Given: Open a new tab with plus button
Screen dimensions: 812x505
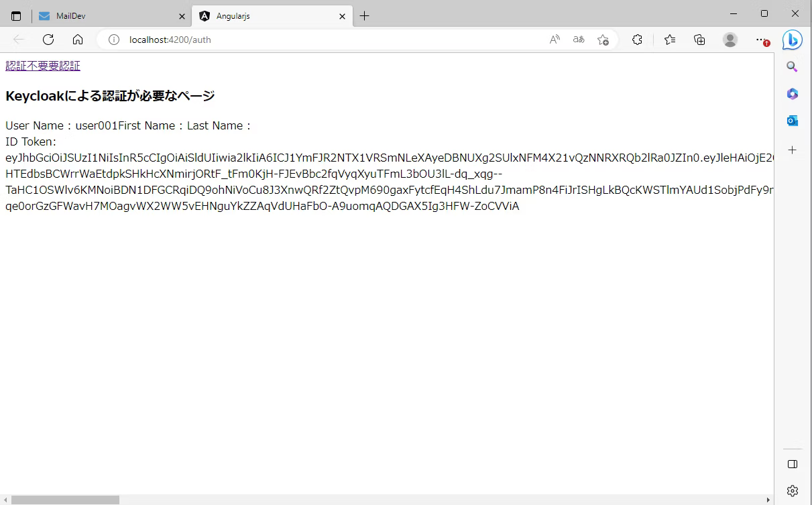Looking at the screenshot, I should click(364, 16).
